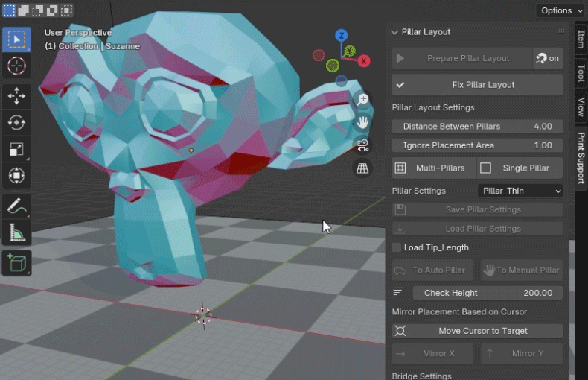This screenshot has width=588, height=380.
Task: Set selection mode to new selection
Action: [9, 10]
